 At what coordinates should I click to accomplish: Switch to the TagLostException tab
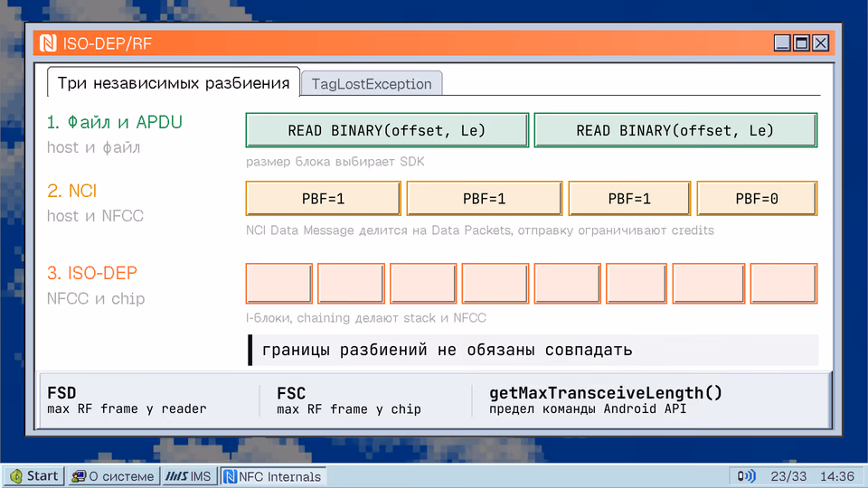(x=372, y=83)
